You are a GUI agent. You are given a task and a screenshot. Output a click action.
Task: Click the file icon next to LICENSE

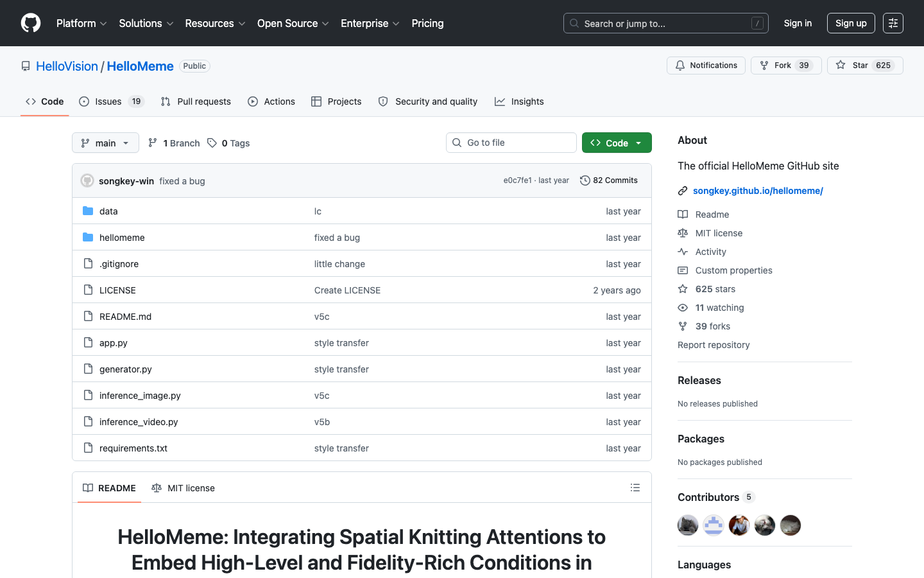click(88, 290)
